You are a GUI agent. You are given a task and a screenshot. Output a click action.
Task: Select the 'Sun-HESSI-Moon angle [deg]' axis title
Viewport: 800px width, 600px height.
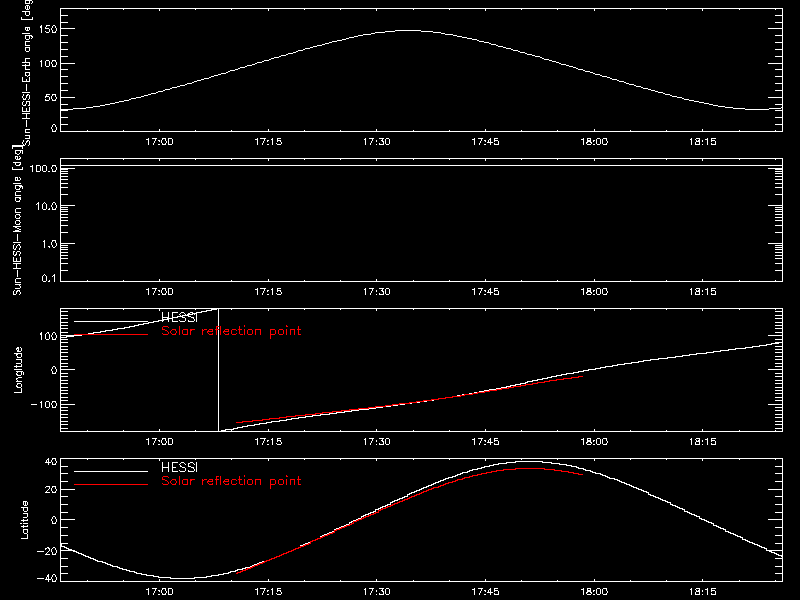(17, 220)
